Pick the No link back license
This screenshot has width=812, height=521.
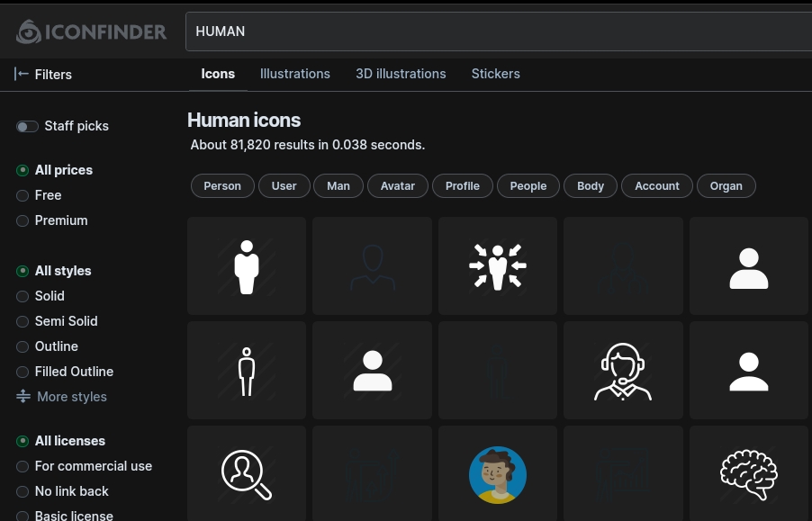pos(23,491)
